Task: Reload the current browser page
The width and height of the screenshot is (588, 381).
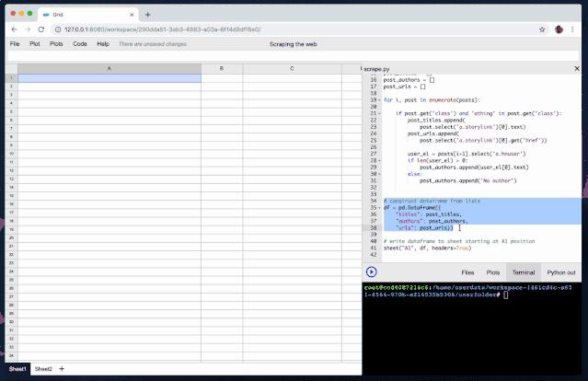Action: coord(41,29)
